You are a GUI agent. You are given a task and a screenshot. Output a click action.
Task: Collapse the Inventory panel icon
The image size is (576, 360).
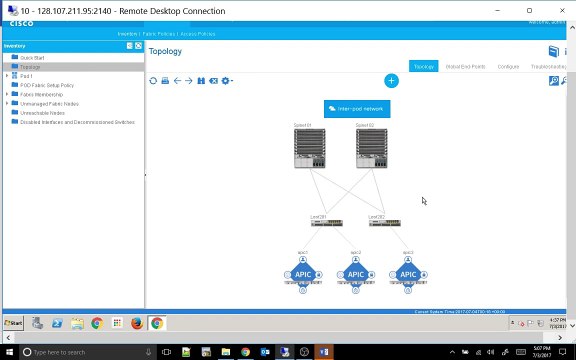[130, 46]
